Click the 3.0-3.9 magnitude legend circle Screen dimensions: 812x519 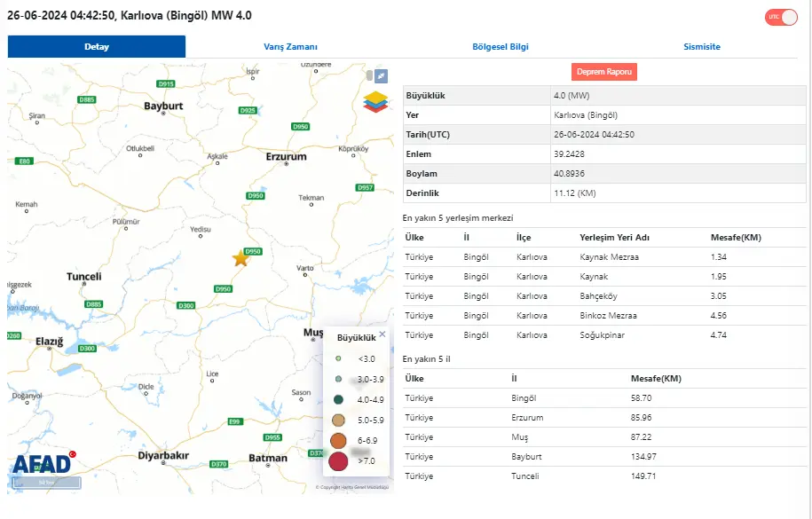[338, 379]
